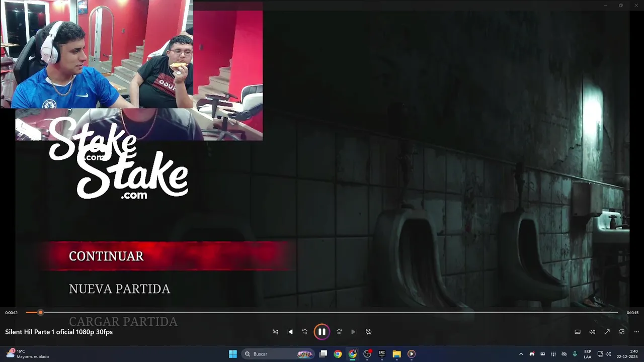Open File Explorer from the taskbar
644x362 pixels.
tap(396, 354)
